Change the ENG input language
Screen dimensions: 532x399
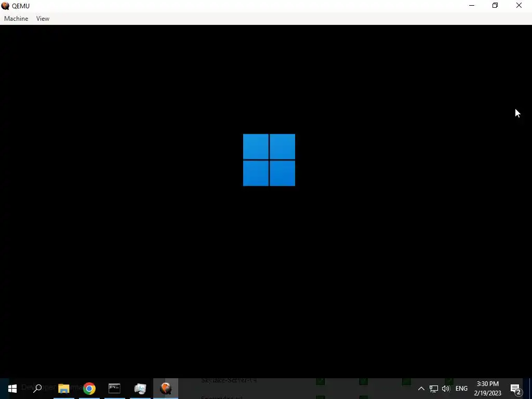tap(461, 389)
